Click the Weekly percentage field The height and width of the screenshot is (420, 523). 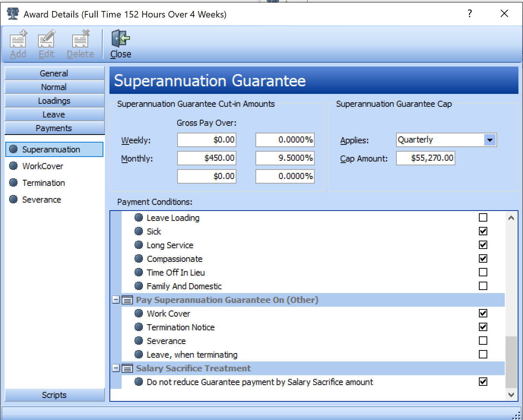(285, 140)
